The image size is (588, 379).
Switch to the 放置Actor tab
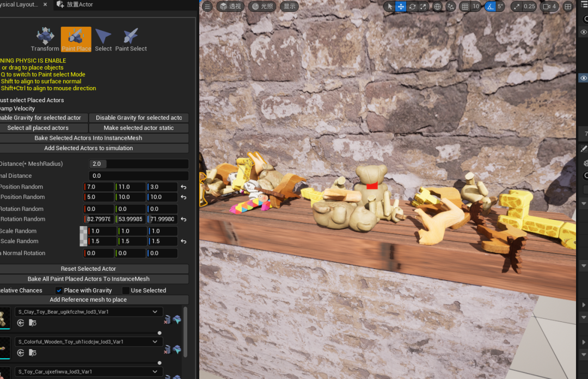pos(79,5)
